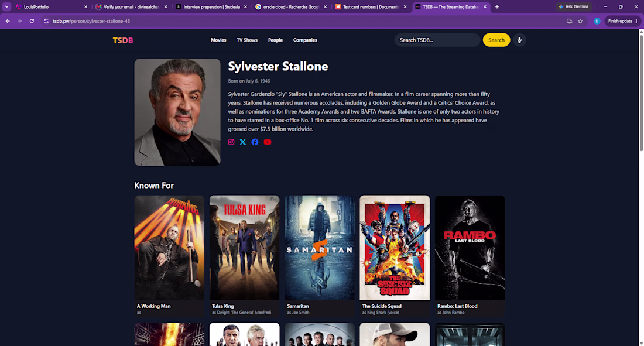The height and width of the screenshot is (346, 644).
Task: Expand the tab search dropdown arrow
Action: click(6, 6)
